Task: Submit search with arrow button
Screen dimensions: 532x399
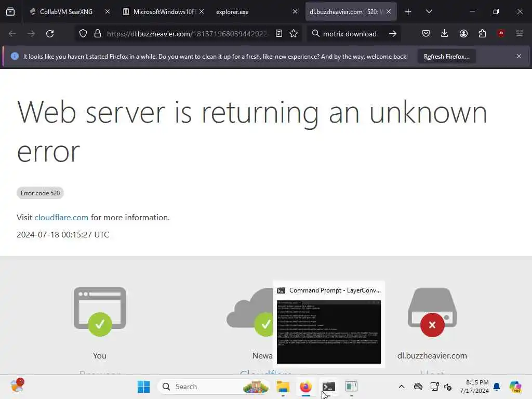Action: (393, 34)
